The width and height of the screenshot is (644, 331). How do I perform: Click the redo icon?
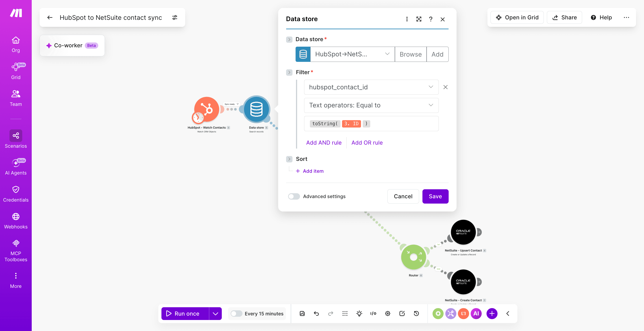331,314
